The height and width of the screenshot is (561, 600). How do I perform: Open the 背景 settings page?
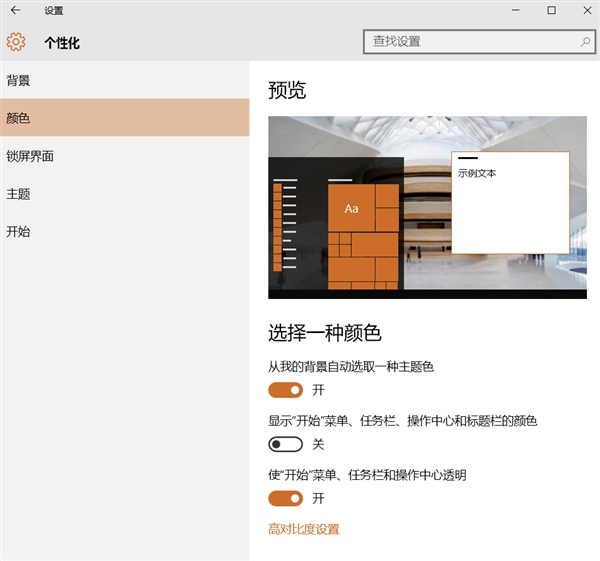tap(125, 80)
